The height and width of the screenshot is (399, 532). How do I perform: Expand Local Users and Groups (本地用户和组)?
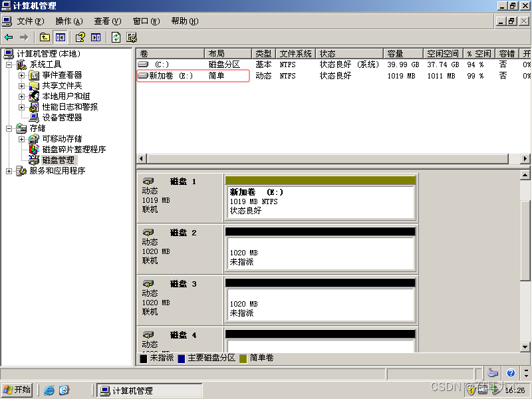pyautogui.click(x=22, y=96)
